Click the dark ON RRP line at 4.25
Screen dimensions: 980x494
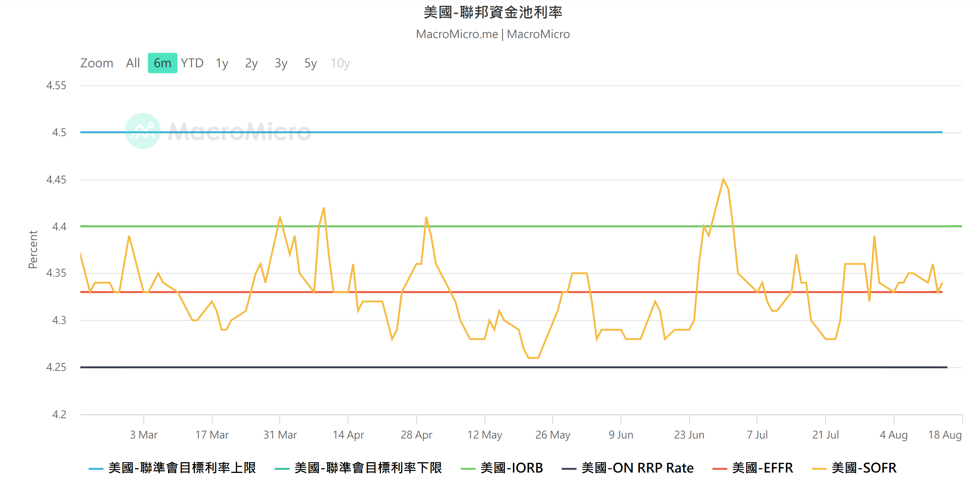click(514, 367)
